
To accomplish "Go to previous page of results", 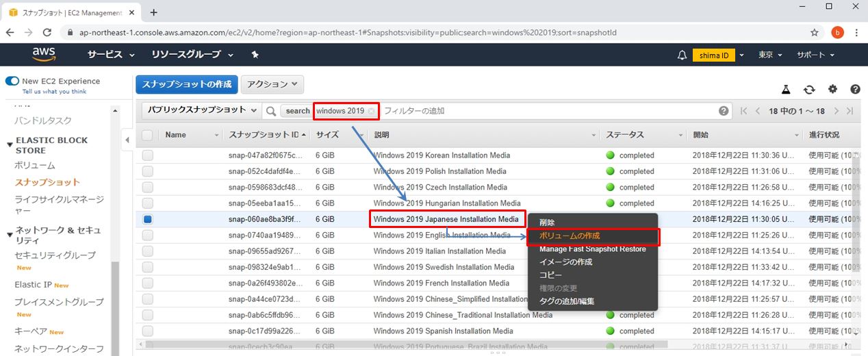I will 758,111.
